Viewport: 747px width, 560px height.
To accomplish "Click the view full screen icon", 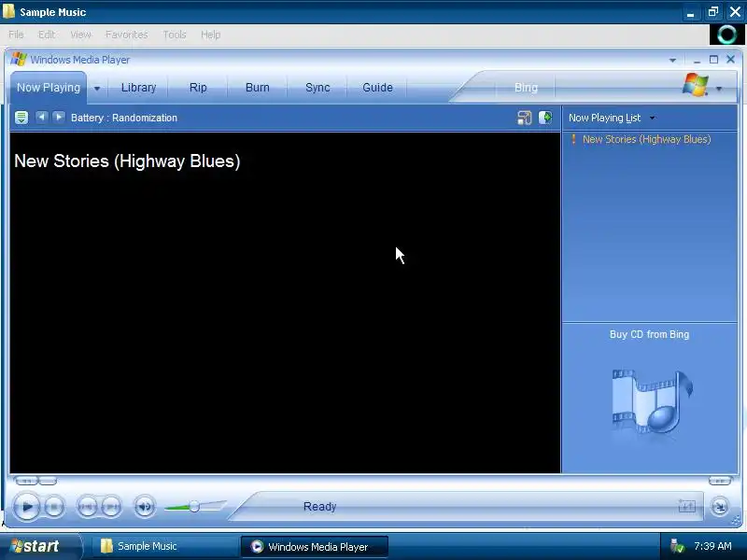I will (x=524, y=118).
